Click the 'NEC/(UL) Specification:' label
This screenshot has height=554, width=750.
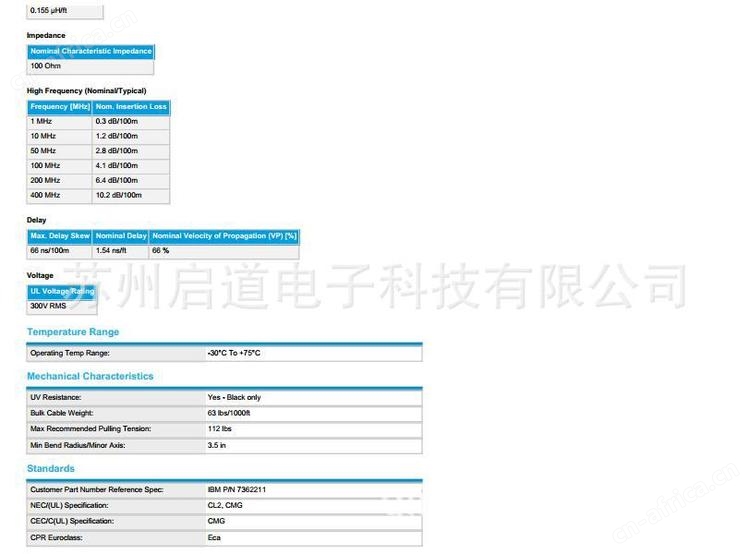tap(69, 506)
